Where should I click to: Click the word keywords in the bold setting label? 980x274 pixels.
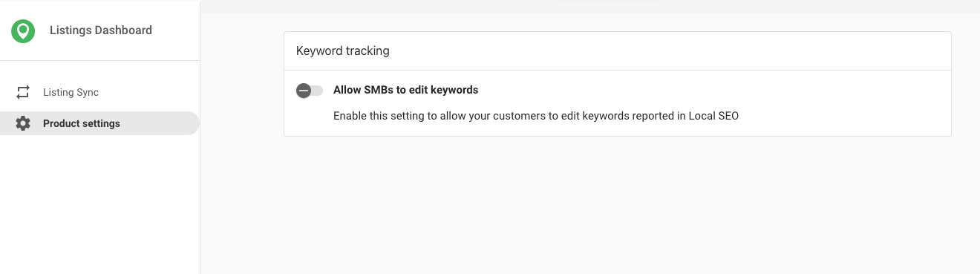point(454,90)
